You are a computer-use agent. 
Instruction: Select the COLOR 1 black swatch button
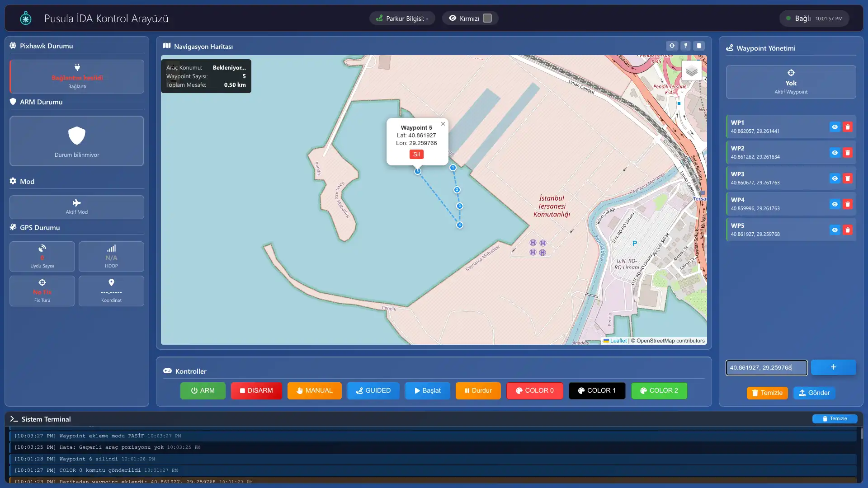597,390
